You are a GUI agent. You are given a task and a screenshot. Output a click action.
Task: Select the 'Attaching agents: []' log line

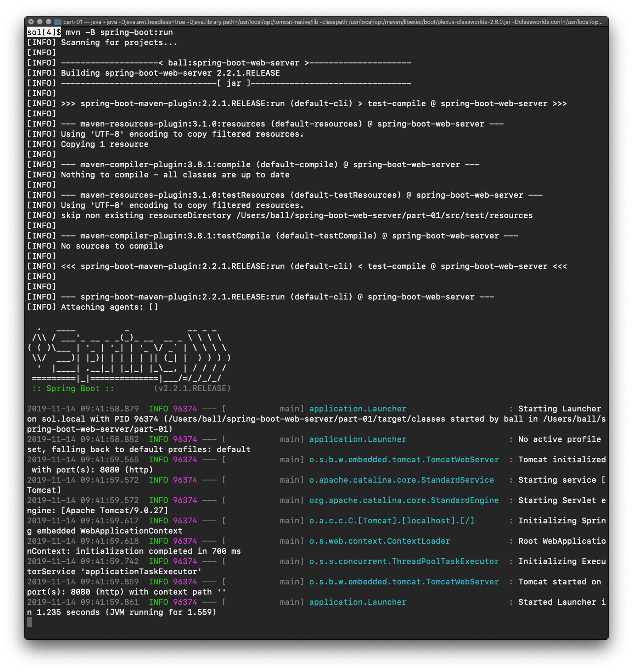108,307
